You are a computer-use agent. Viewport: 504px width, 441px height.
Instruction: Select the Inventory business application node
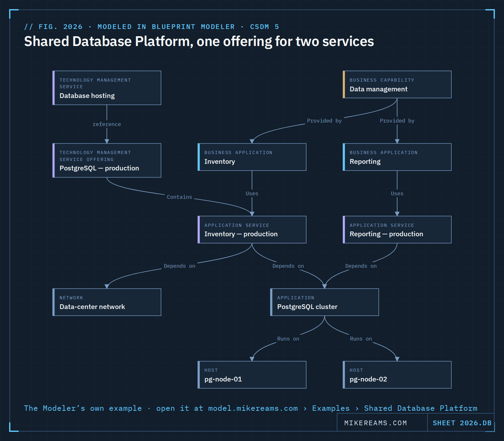(x=252, y=157)
